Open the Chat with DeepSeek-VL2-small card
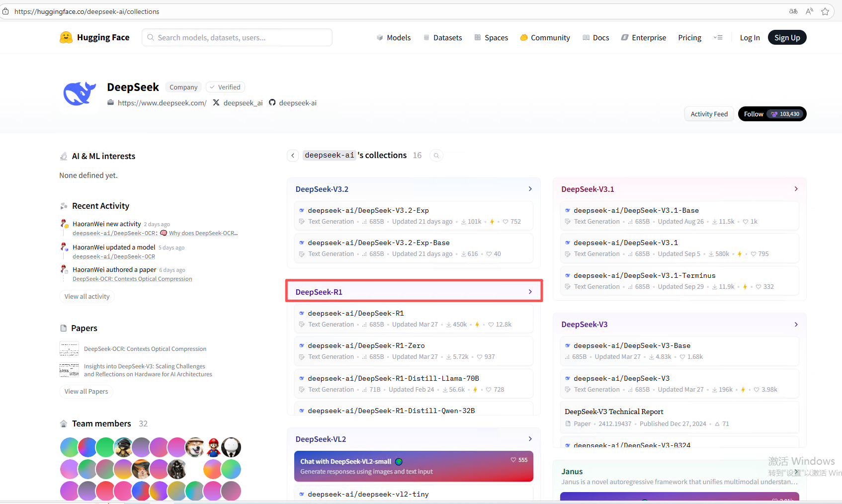This screenshot has height=504, width=842. point(414,466)
